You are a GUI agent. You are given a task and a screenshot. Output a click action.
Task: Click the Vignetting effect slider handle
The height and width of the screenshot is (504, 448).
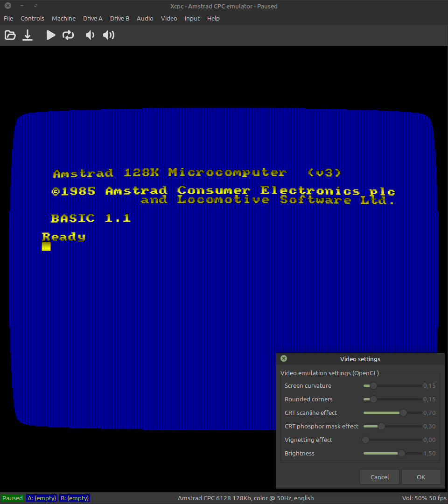click(x=365, y=440)
